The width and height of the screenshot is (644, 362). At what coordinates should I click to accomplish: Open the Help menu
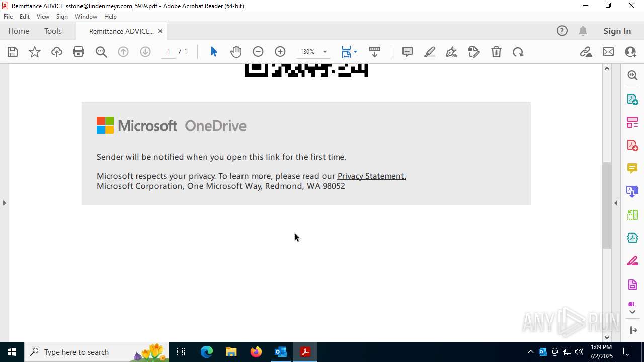click(110, 17)
